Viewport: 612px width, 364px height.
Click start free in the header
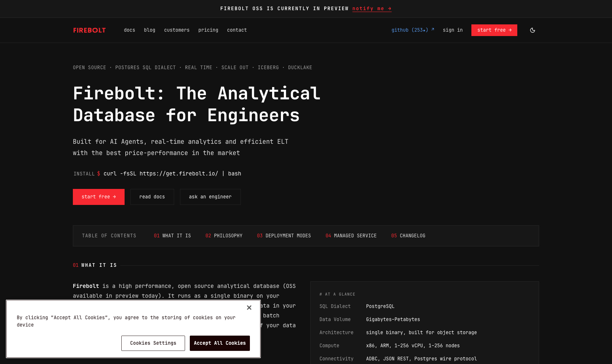pos(494,30)
